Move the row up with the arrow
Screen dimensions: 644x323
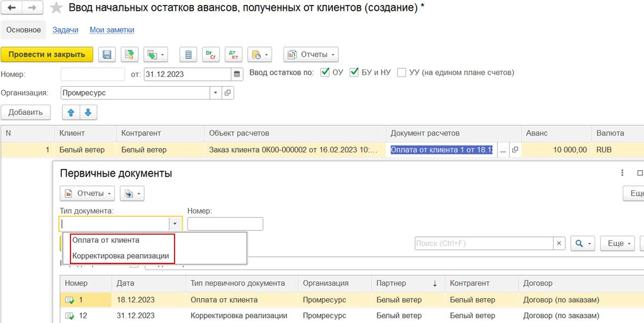click(71, 113)
